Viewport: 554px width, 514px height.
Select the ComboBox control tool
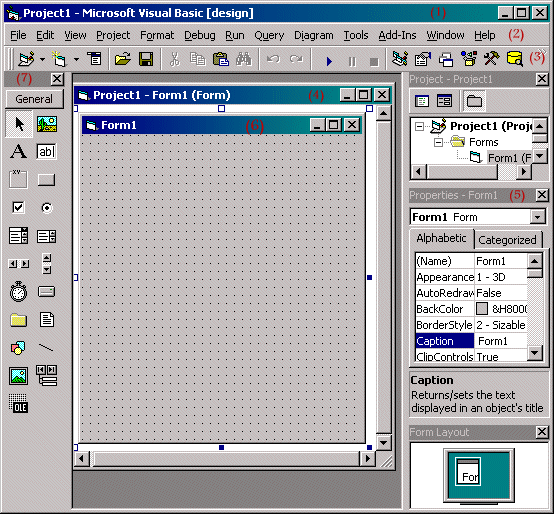18,236
